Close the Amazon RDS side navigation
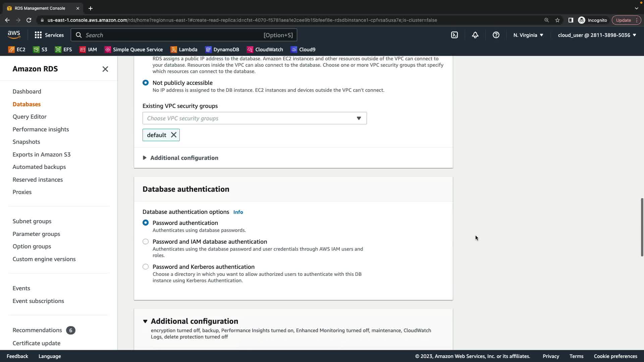The height and width of the screenshot is (362, 644). pos(105,69)
